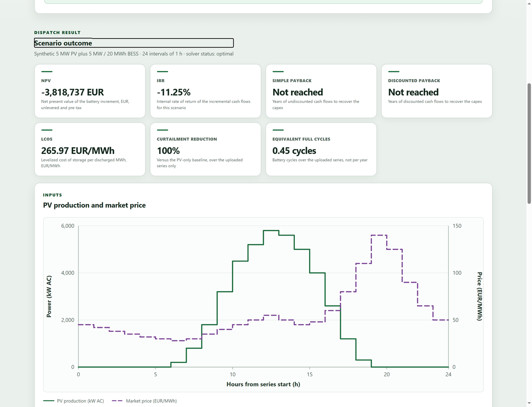This screenshot has width=532, height=407.
Task: Click the LCOS value 265.97 EUR/MWh
Action: pos(78,151)
